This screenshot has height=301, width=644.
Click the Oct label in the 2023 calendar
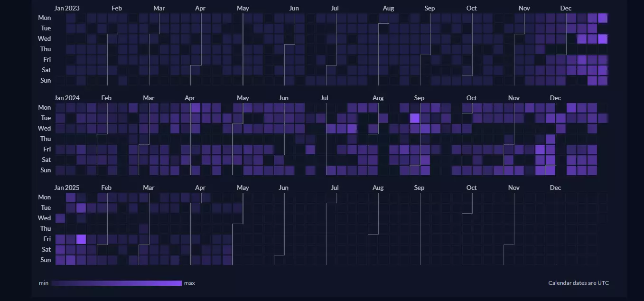[x=472, y=8]
